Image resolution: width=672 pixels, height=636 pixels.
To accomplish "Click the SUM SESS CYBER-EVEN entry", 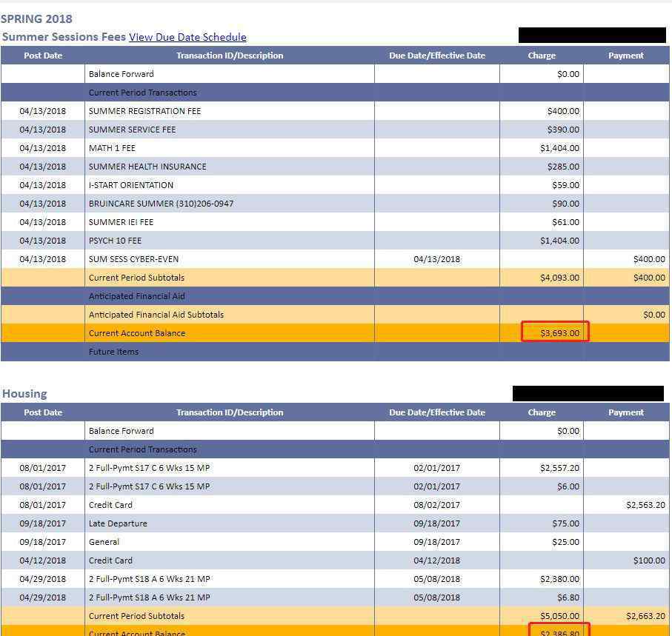I will (133, 259).
